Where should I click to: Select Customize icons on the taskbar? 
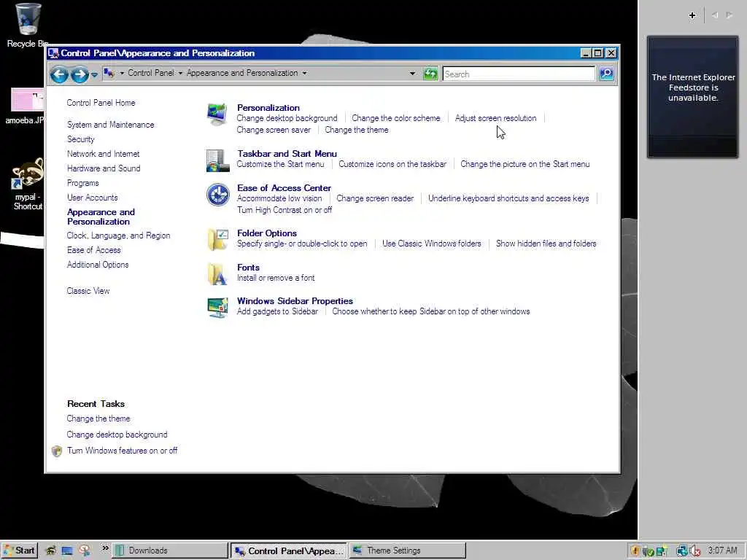392,164
